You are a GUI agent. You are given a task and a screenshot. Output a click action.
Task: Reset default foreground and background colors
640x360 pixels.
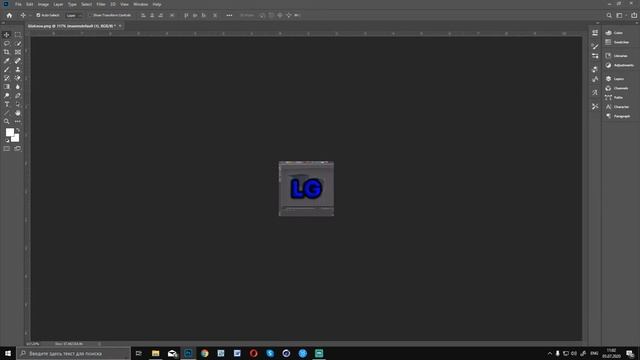[7, 140]
